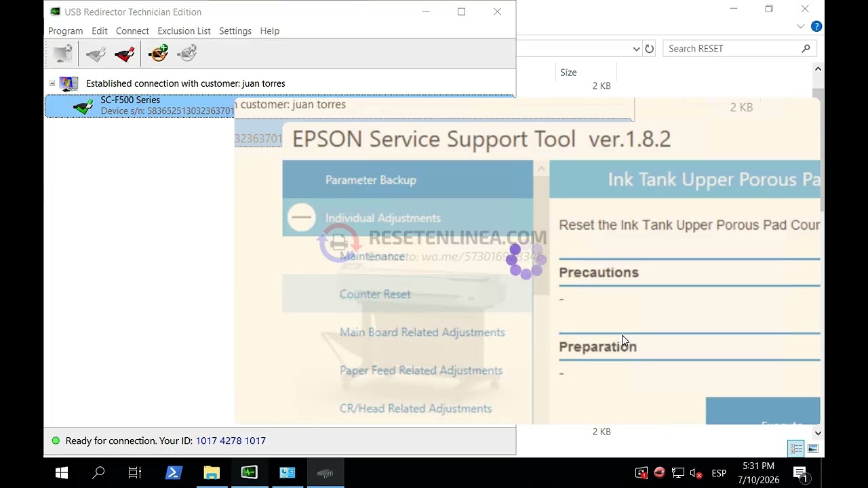The height and width of the screenshot is (488, 868).
Task: Click the Established connection with customer row
Action: 185,83
